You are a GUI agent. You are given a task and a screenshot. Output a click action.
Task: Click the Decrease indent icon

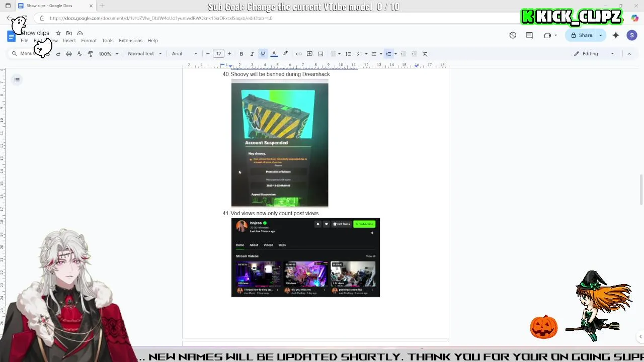coord(404,54)
